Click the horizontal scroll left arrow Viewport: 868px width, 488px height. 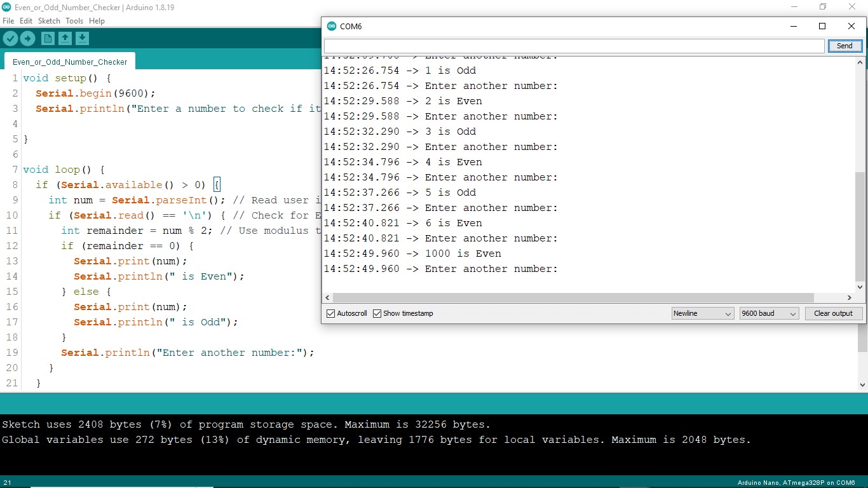click(x=328, y=297)
